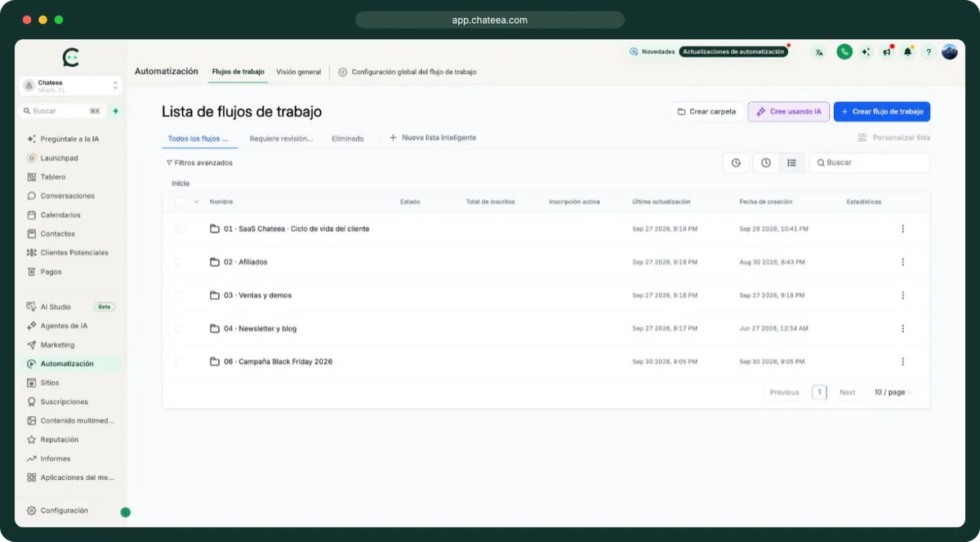The height and width of the screenshot is (542, 980).
Task: Switch to Visión general tab
Action: pos(298,72)
